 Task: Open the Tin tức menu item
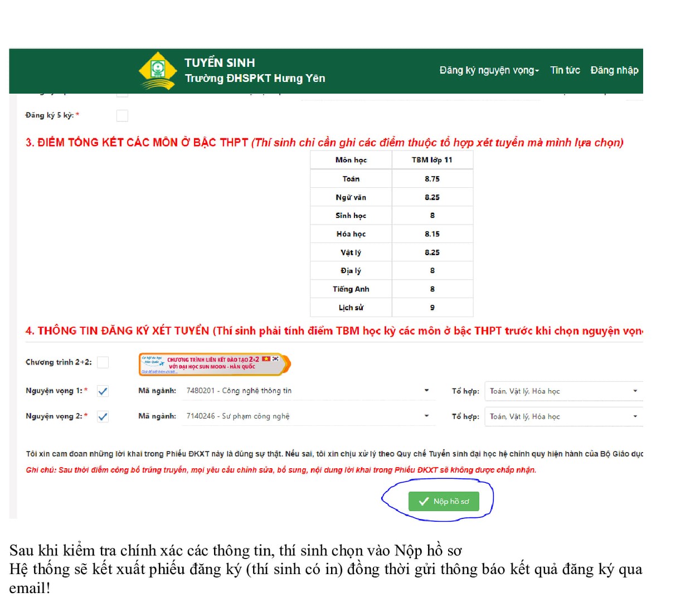click(565, 70)
